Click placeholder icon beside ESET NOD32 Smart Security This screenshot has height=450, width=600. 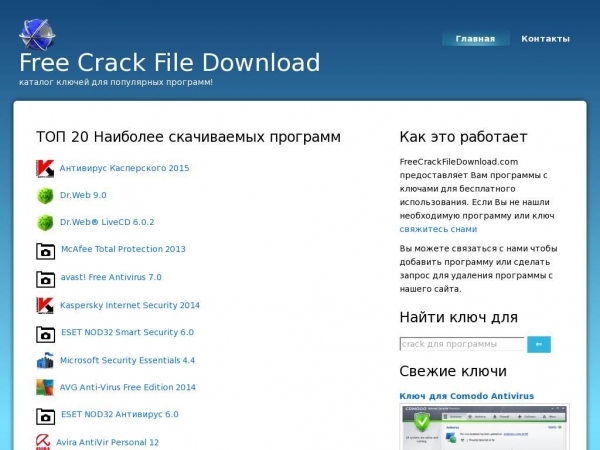click(46, 334)
